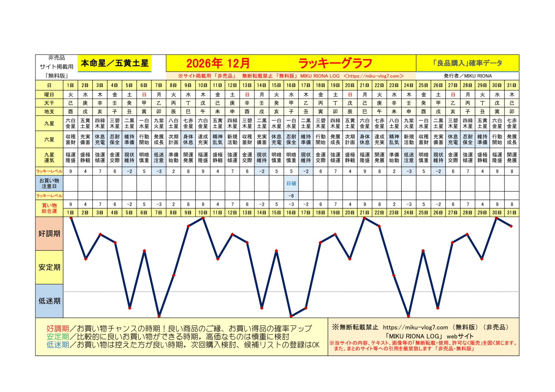
Task: Click the ラッキーグラフ title text
Action: pos(335,63)
